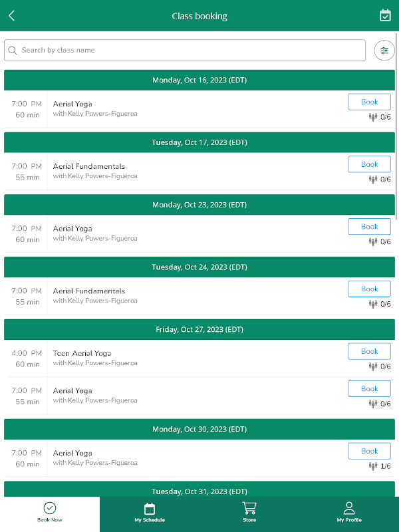
Task: Book Aerial Fundamentals on Oct 17
Action: coord(369,164)
